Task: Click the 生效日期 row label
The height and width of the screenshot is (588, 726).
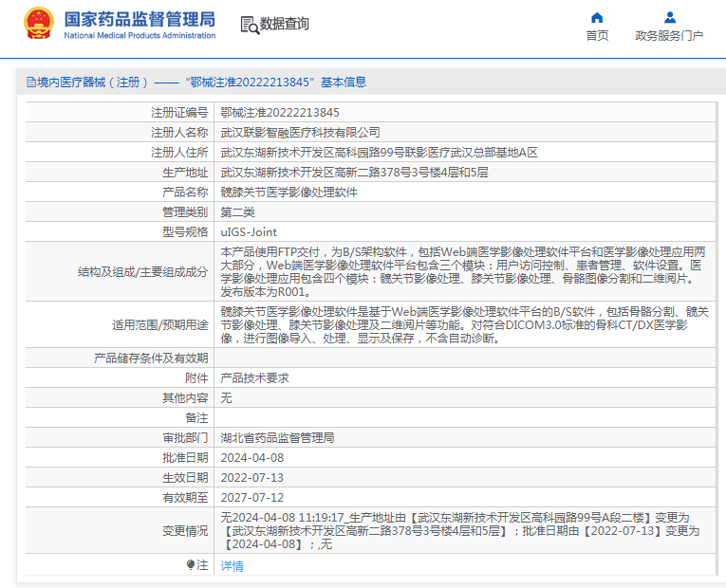Action: pos(185,477)
